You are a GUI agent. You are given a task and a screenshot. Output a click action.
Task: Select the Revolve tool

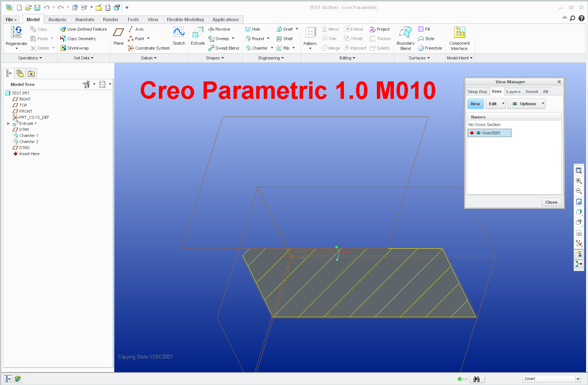(219, 29)
